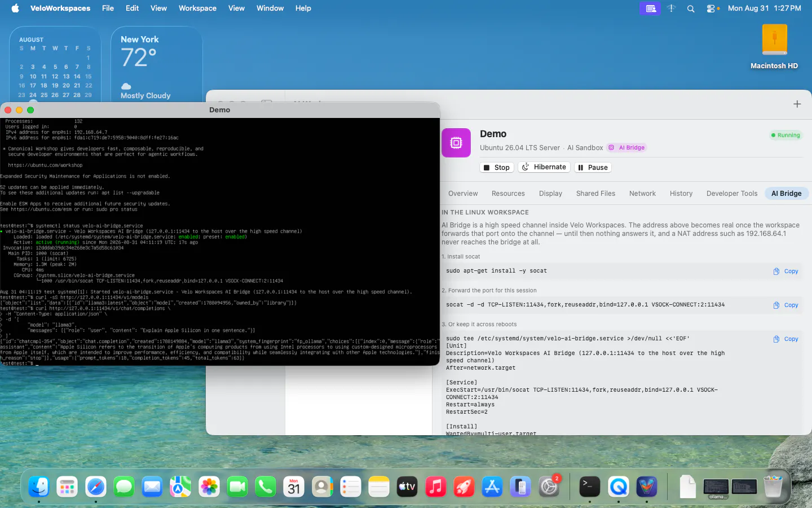Select the AI Bridge tab
The height and width of the screenshot is (508, 812).
pos(787,194)
